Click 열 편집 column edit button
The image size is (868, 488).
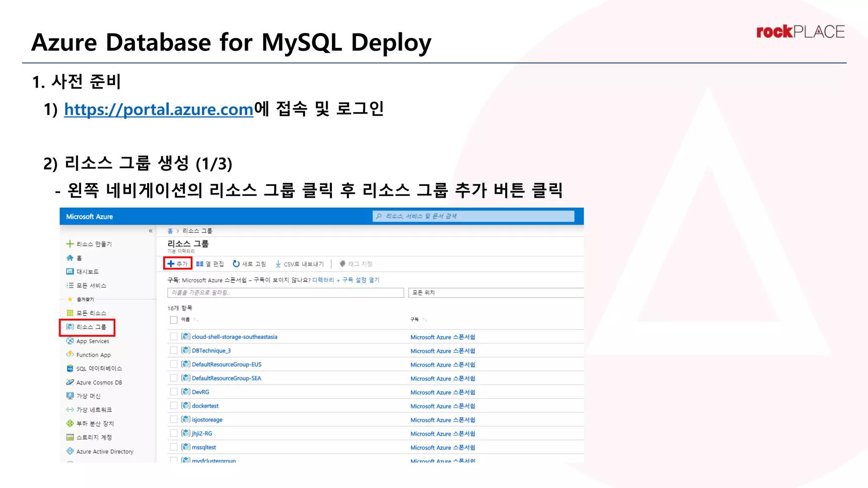pos(210,264)
